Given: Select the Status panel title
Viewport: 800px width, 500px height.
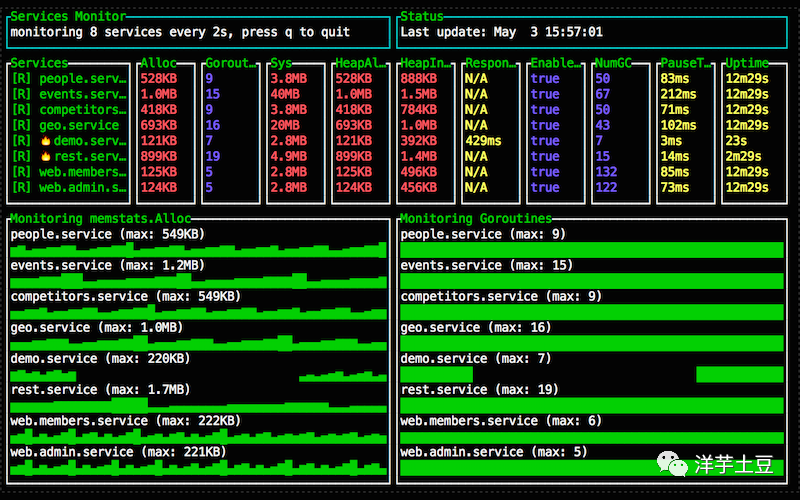Looking at the screenshot, I should [x=421, y=16].
